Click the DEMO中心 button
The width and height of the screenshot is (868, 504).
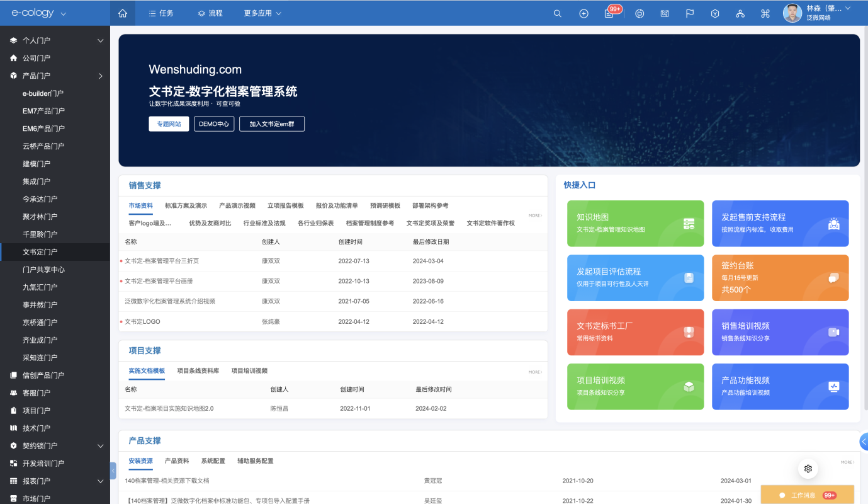[214, 124]
